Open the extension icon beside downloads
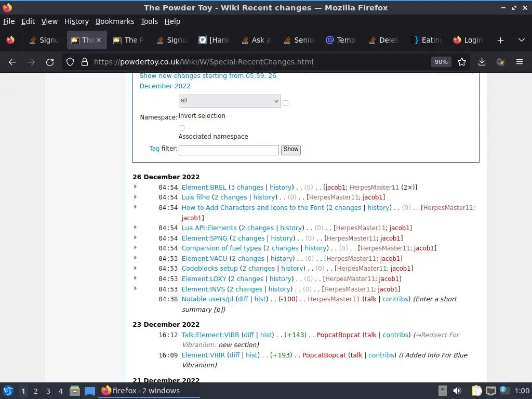The width and height of the screenshot is (532, 399). pyautogui.click(x=500, y=62)
